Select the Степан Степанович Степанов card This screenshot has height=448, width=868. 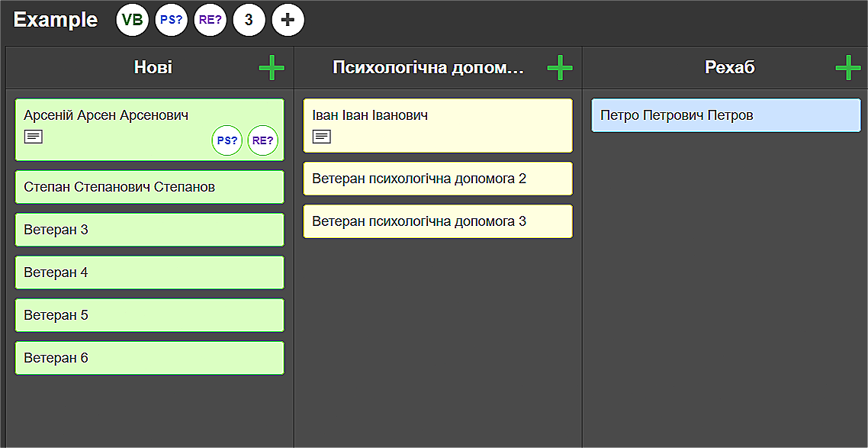pos(149,186)
